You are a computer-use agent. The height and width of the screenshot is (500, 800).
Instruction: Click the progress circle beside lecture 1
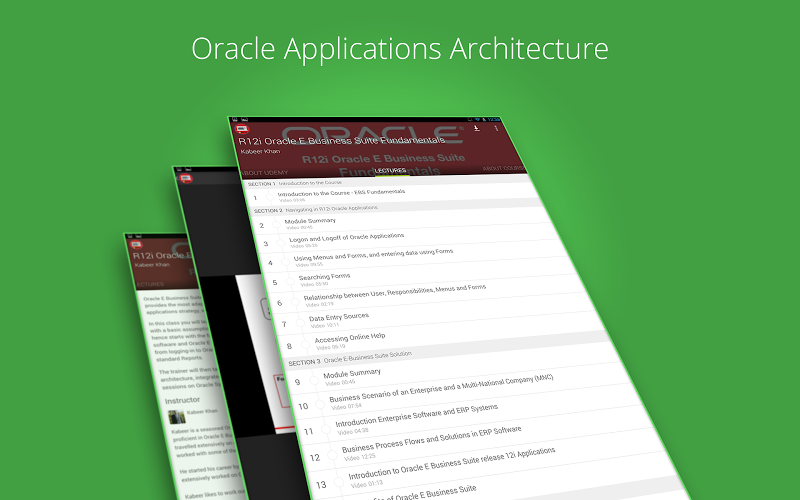click(x=269, y=197)
